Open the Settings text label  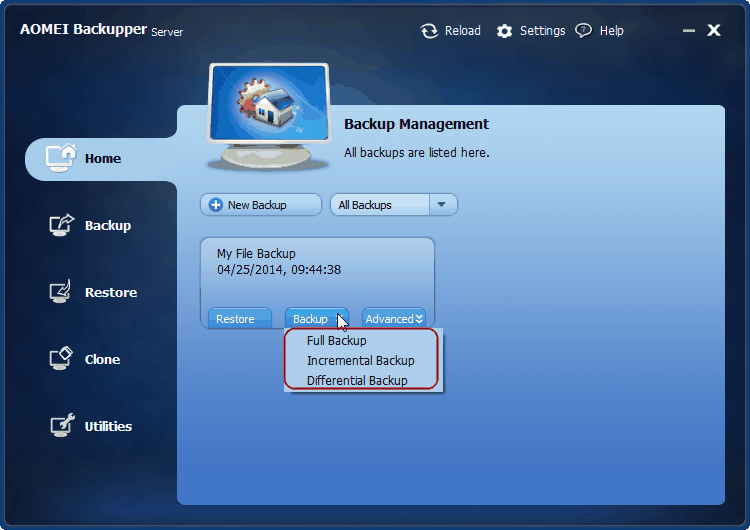(x=542, y=31)
